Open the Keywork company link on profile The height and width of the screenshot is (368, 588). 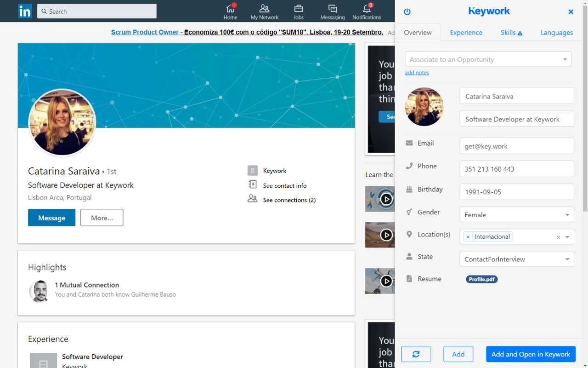point(275,171)
